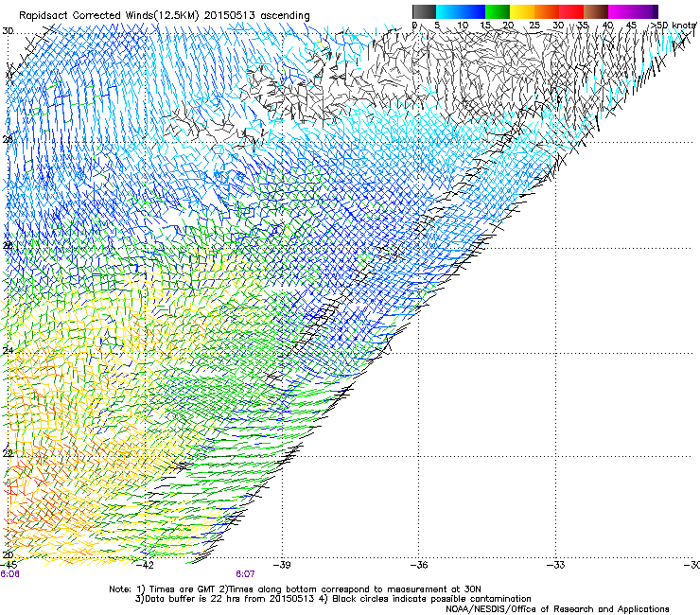Click the latitude 24 label on left axis
Viewport: 700px width, 615px height.
pos(8,351)
